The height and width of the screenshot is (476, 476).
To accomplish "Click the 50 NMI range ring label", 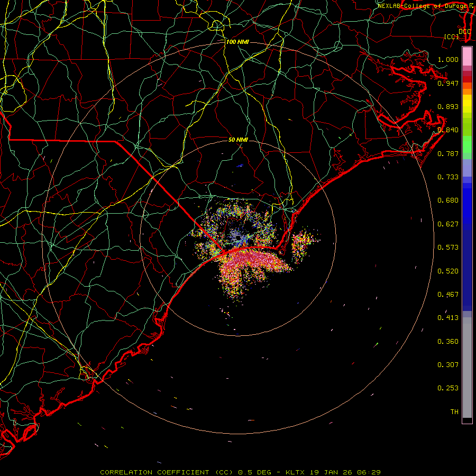I will click(239, 140).
